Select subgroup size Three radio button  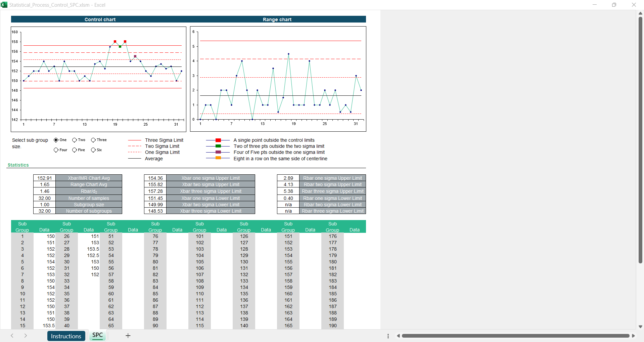(x=93, y=140)
